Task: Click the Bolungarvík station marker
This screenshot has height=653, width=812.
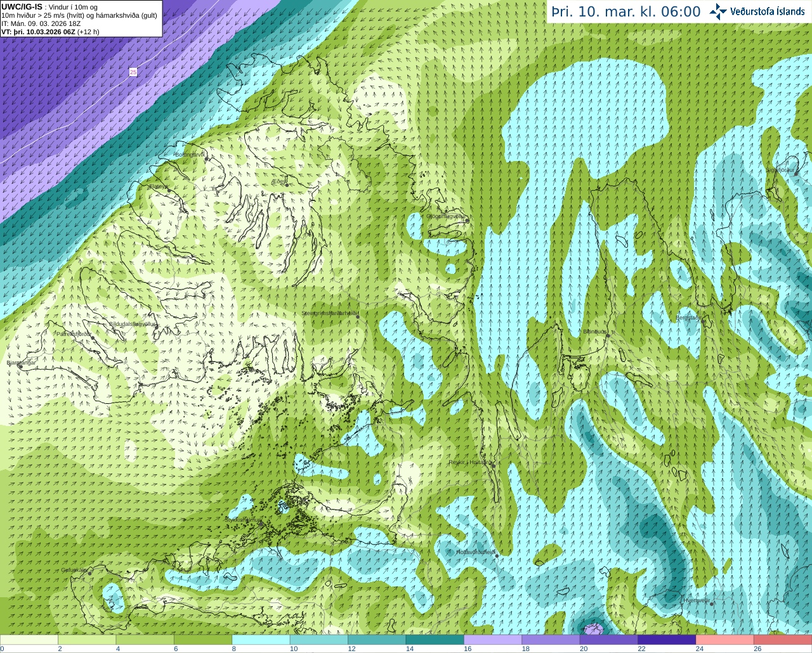Action: click(207, 159)
